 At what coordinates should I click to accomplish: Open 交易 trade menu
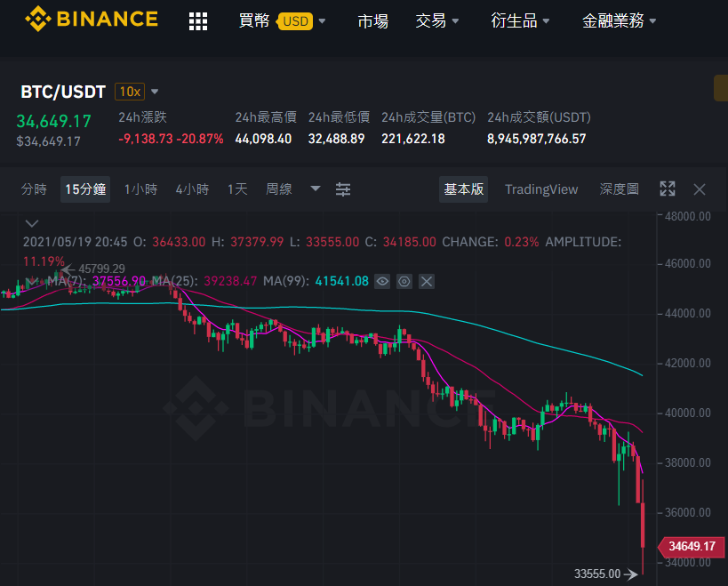(437, 20)
